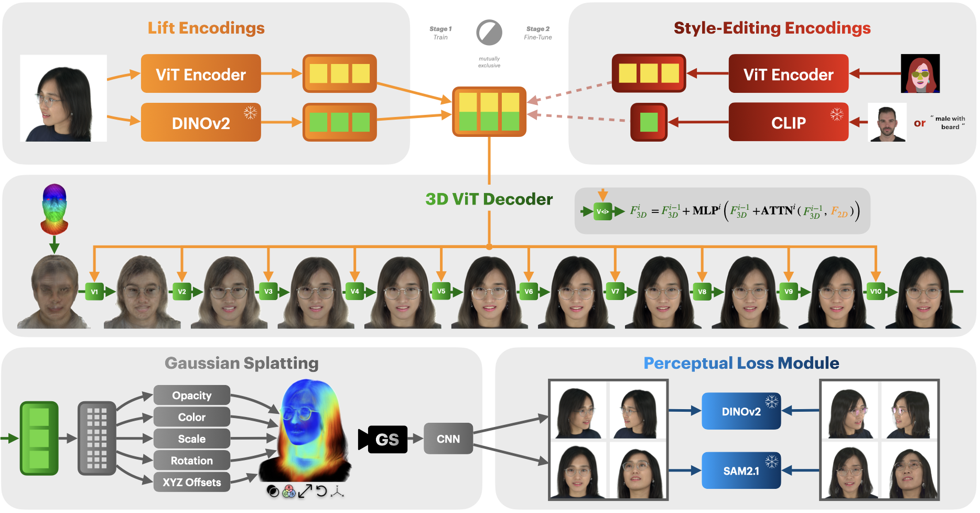Collapse the V7 decoder node
Viewport: 980px width, 513px height.
pyautogui.click(x=615, y=291)
